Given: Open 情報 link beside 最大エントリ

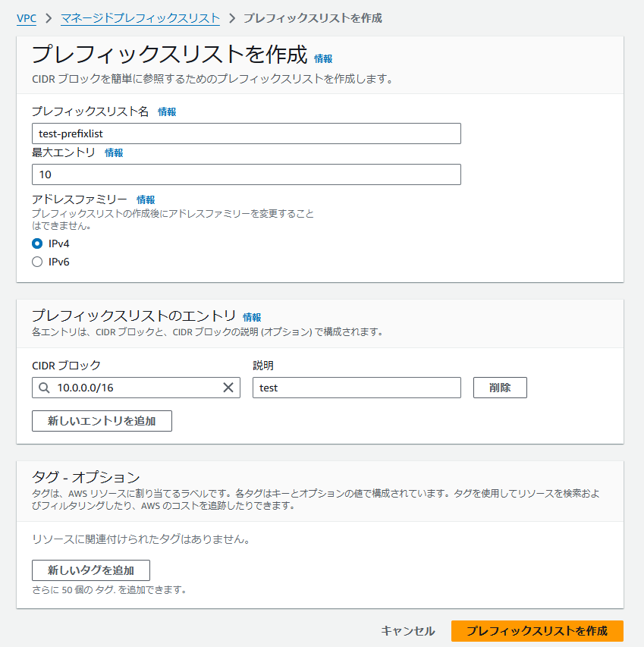Looking at the screenshot, I should pyautogui.click(x=114, y=152).
